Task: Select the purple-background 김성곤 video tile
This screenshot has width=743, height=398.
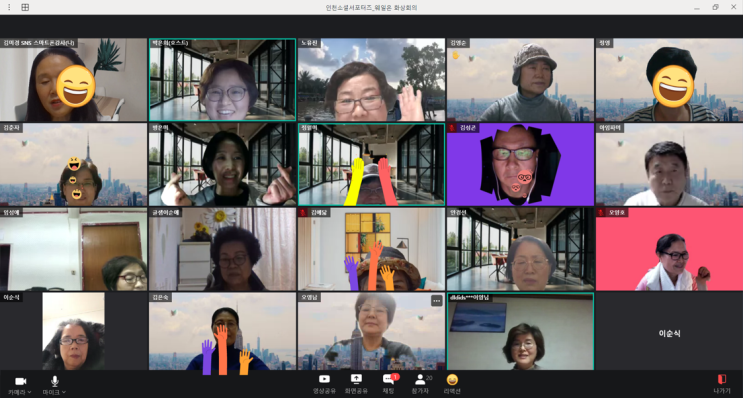Action: 520,164
